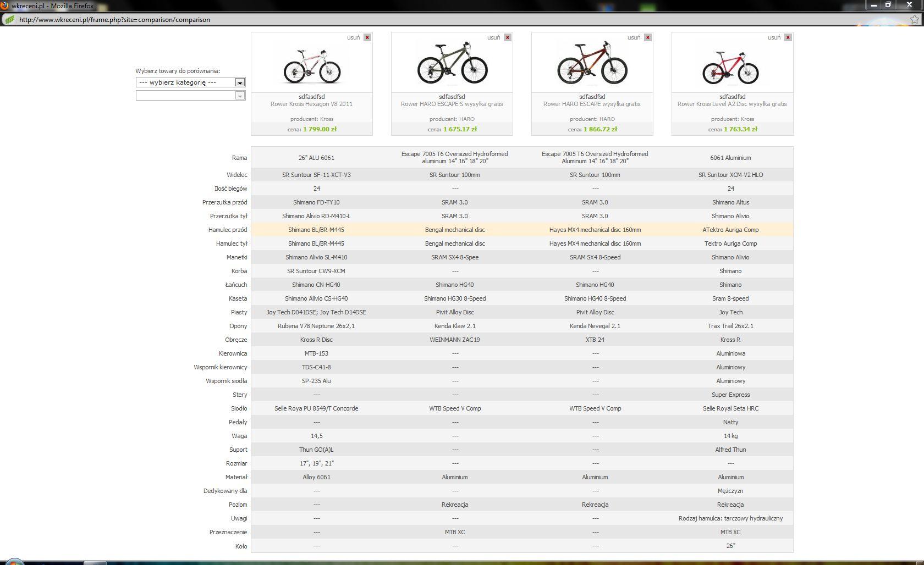
Task: Click 'usuń' above Kross Level A2 bike
Action: [x=774, y=37]
